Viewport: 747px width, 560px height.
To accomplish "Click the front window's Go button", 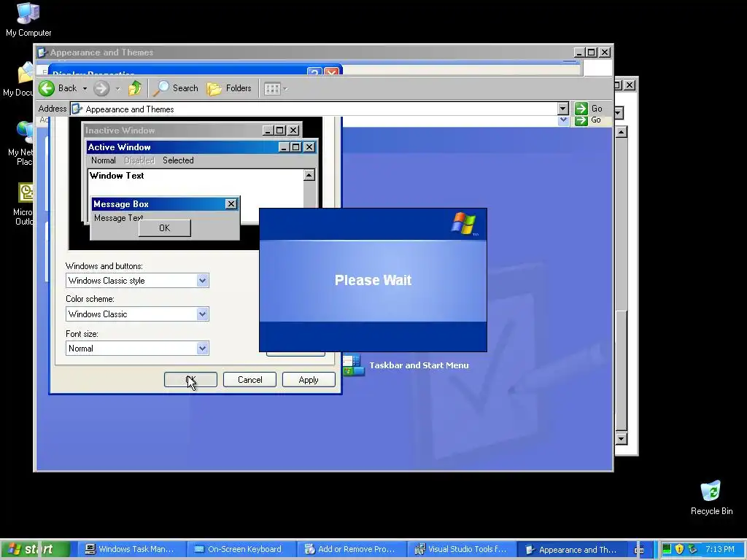I will tap(589, 109).
